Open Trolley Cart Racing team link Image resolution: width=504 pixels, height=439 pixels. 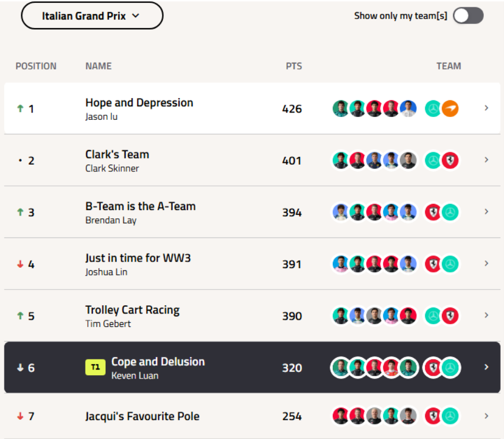[133, 310]
